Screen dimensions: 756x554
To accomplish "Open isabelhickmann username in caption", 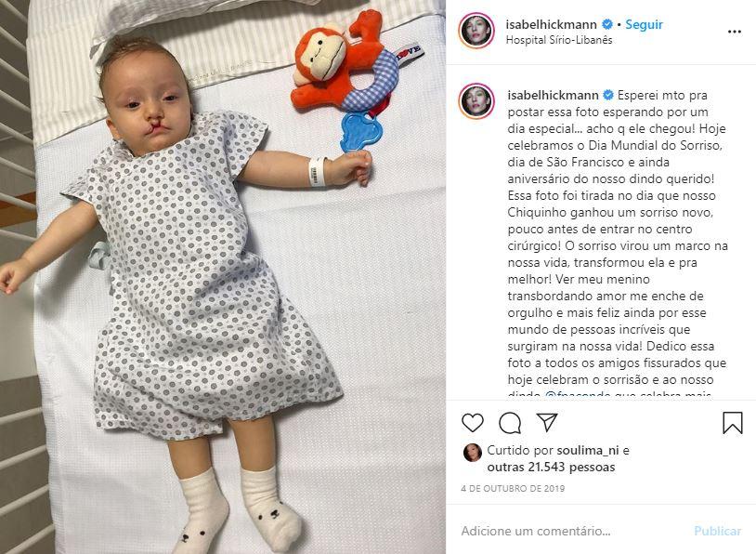I will pyautogui.click(x=553, y=95).
